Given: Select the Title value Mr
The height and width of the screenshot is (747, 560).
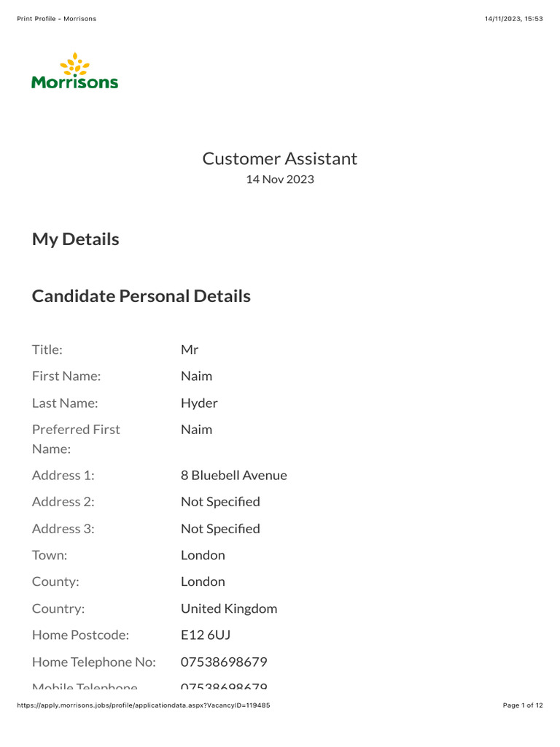Looking at the screenshot, I should pyautogui.click(x=190, y=349).
